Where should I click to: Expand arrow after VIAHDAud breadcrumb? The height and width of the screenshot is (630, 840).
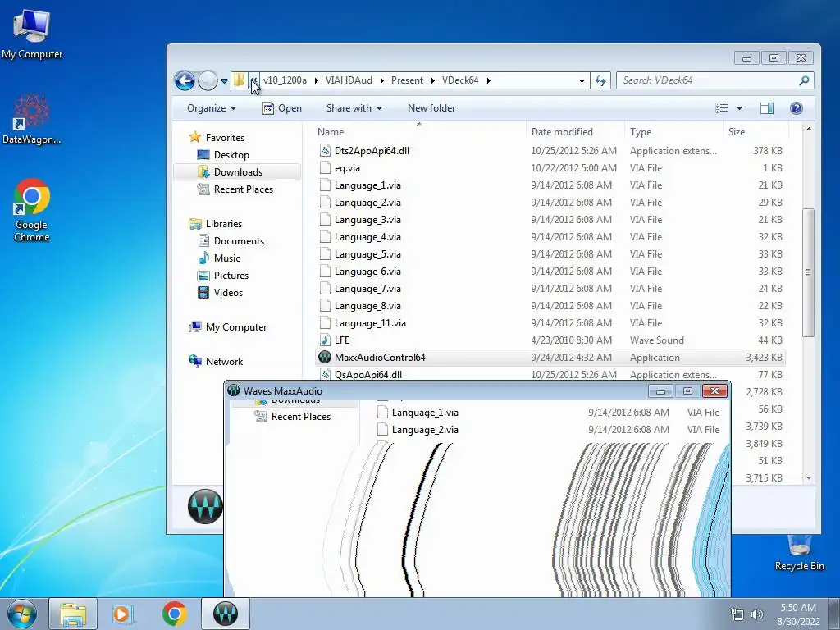(x=382, y=80)
